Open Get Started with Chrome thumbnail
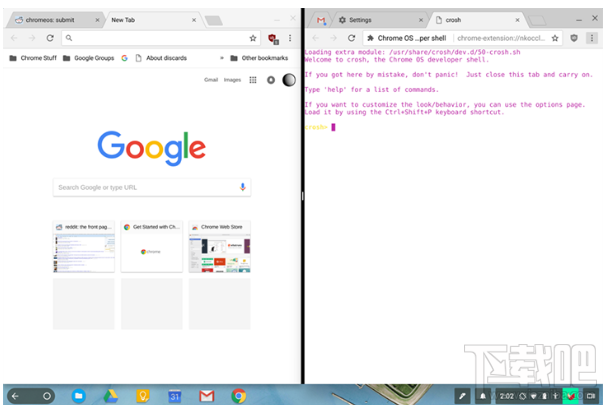The width and height of the screenshot is (604, 405). click(x=152, y=247)
